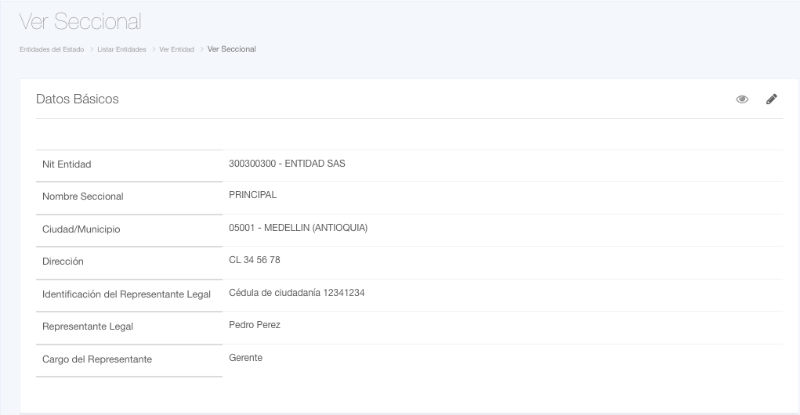Click the Dirección value CL 34 56 78
The height and width of the screenshot is (415, 800).
pyautogui.click(x=254, y=260)
